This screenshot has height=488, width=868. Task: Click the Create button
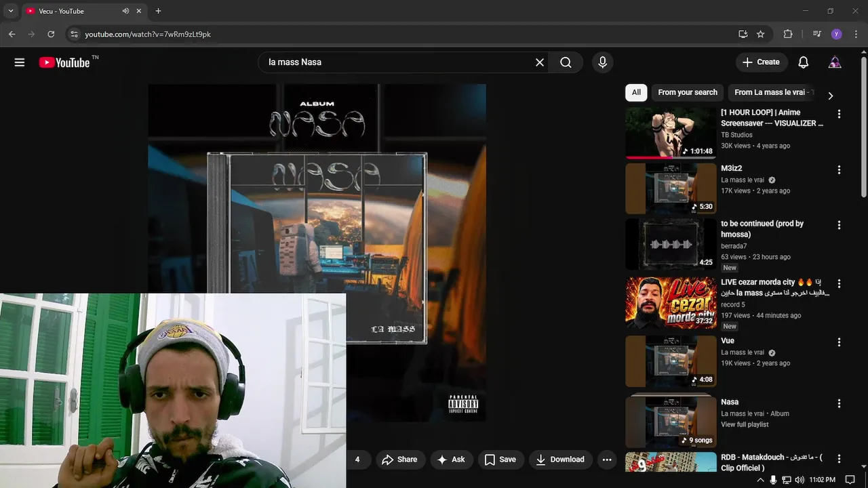click(762, 62)
